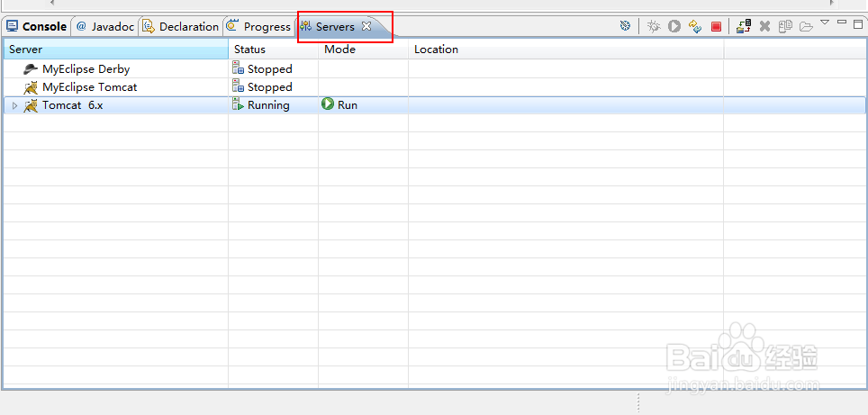This screenshot has width=868, height=415.
Task: Select the MyEclipse Derby server row
Action: (434, 69)
